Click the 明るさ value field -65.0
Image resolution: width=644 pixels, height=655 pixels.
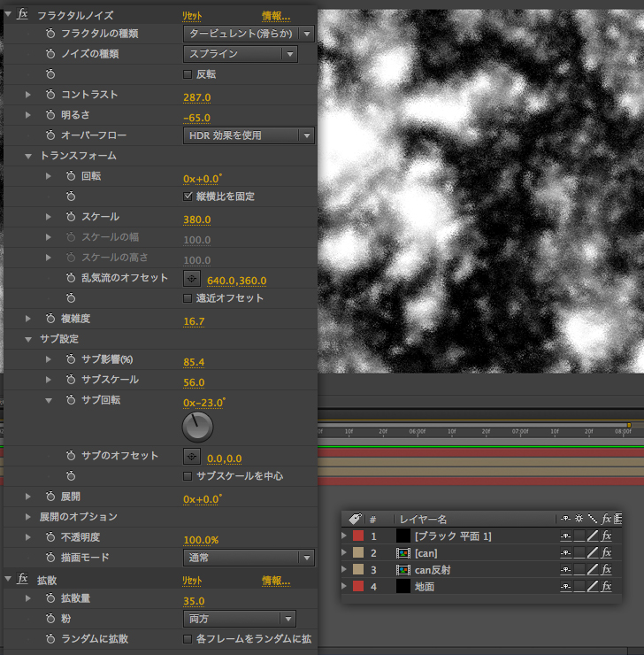coord(196,117)
